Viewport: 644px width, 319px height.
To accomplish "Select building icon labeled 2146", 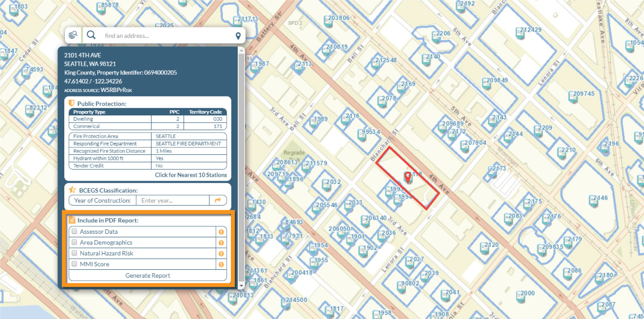I will tap(593, 201).
